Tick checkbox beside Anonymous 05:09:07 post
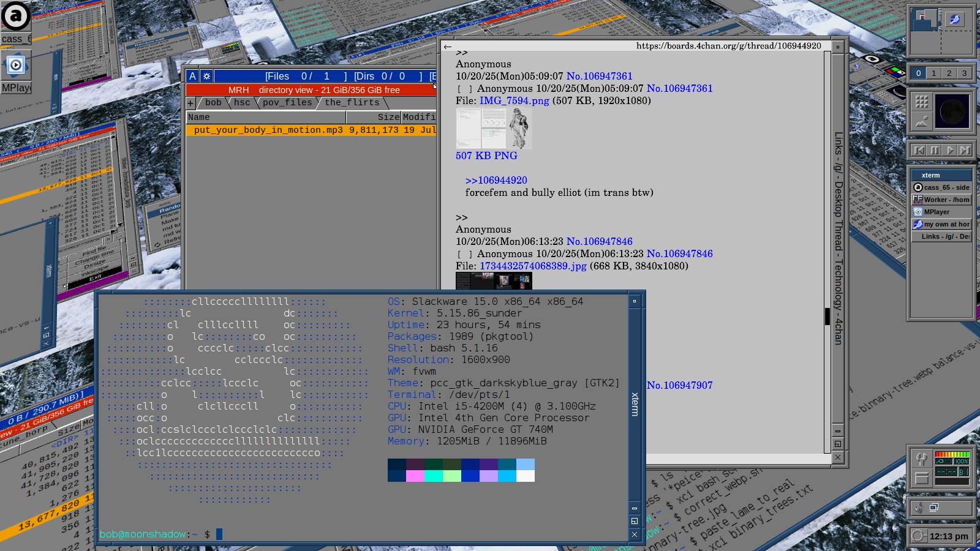 (x=465, y=89)
